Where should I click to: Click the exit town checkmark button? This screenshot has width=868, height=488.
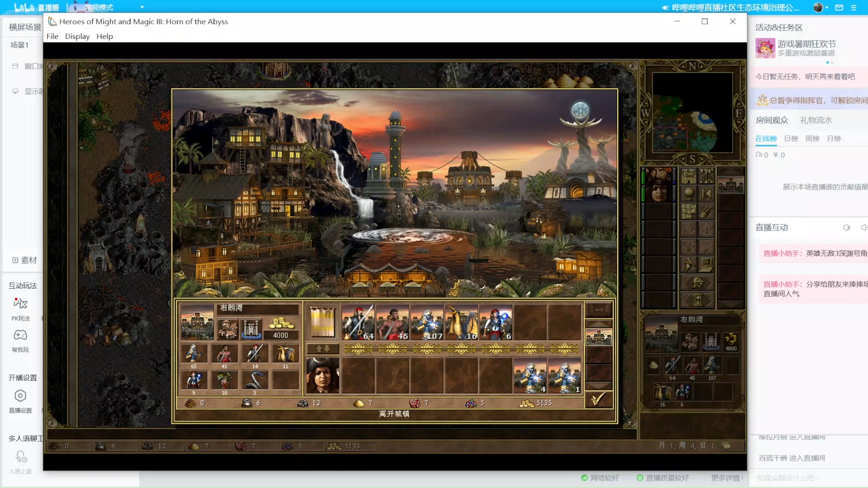click(x=599, y=399)
